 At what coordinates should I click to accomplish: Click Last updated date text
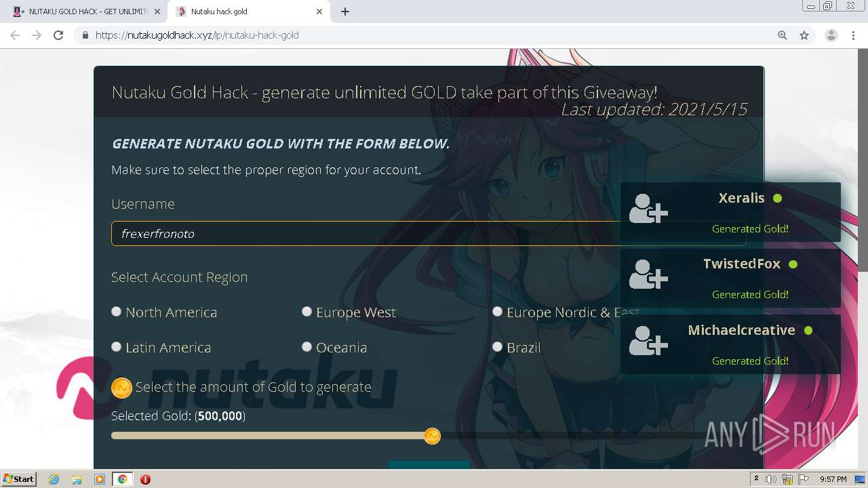(654, 109)
